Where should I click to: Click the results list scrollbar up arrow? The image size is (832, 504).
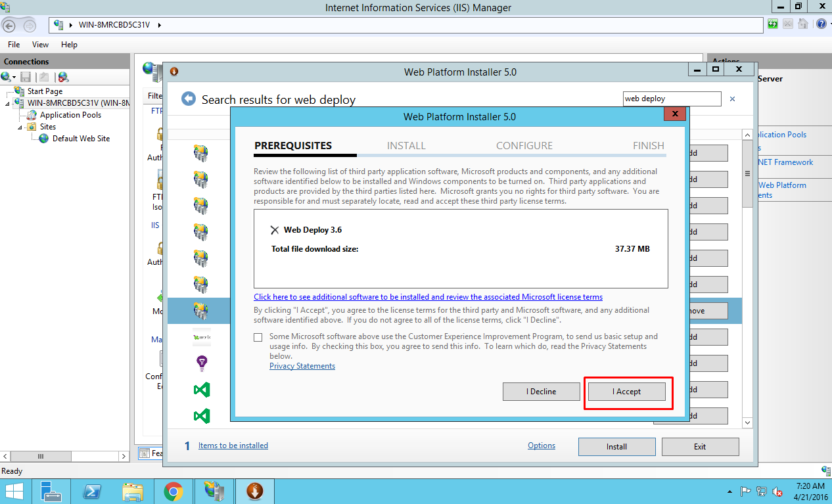pyautogui.click(x=747, y=135)
